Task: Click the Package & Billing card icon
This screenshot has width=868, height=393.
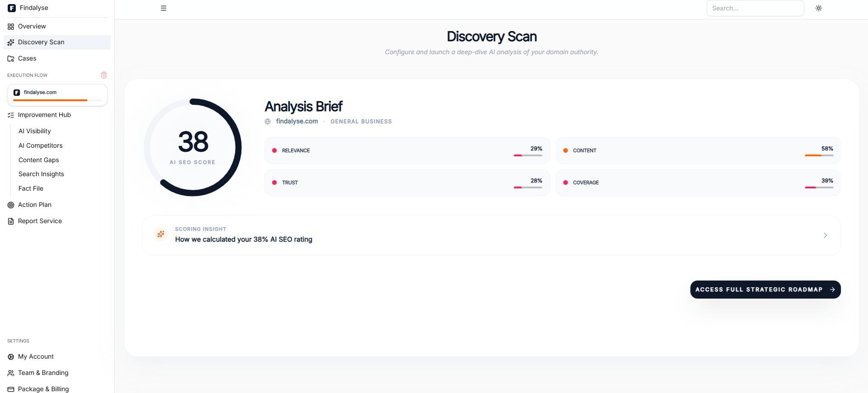Action: 11,389
